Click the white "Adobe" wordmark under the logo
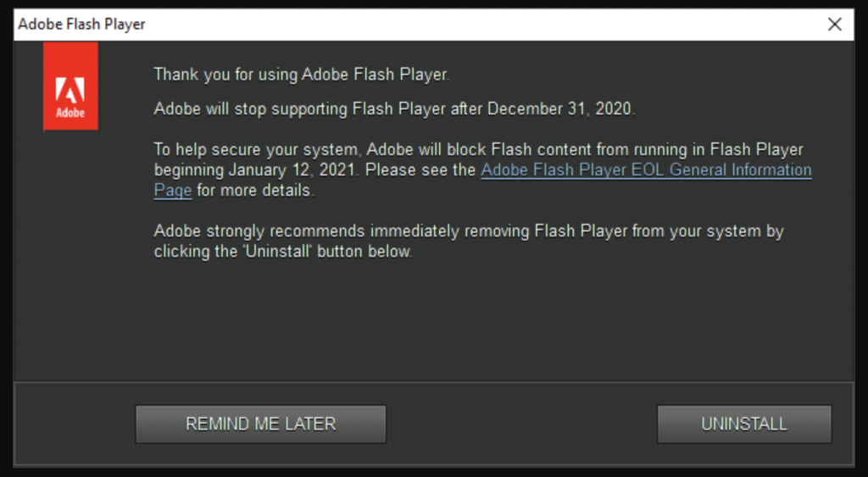868x477 pixels. click(x=70, y=112)
